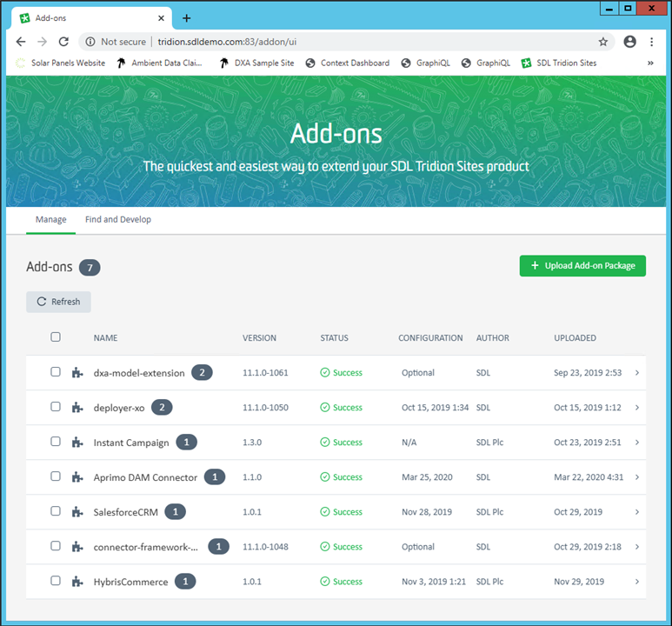The height and width of the screenshot is (626, 672).
Task: Open the Chrome three-dot menu
Action: tap(651, 42)
